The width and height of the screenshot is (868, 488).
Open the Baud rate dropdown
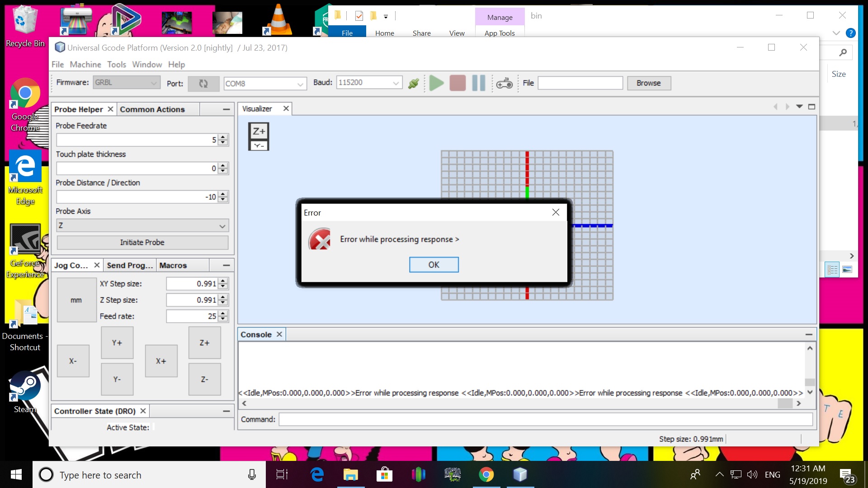[396, 83]
